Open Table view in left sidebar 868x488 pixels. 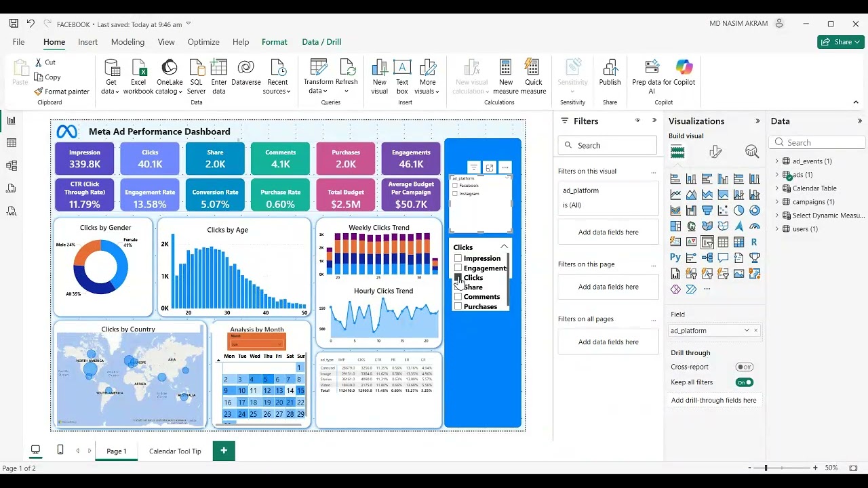click(11, 143)
